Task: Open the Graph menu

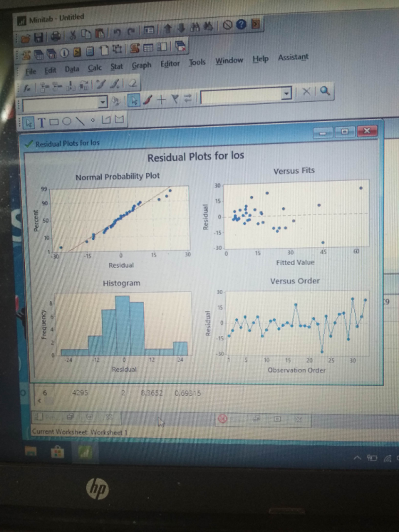Action: (142, 65)
